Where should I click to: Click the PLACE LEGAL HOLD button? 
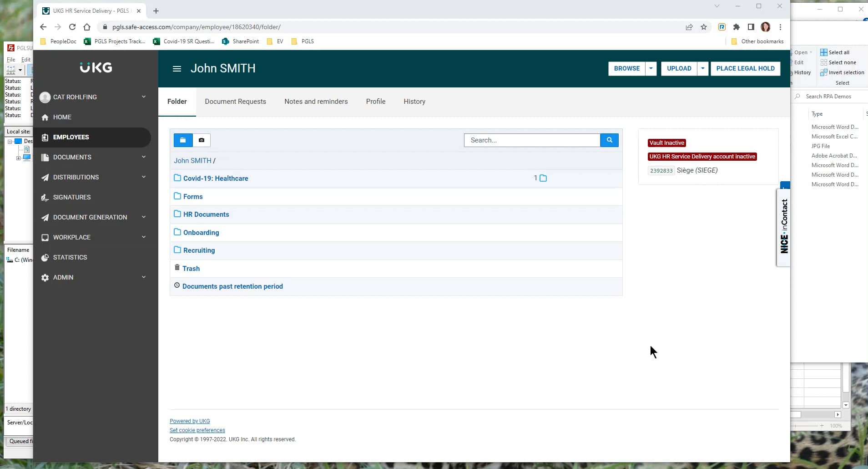745,68
